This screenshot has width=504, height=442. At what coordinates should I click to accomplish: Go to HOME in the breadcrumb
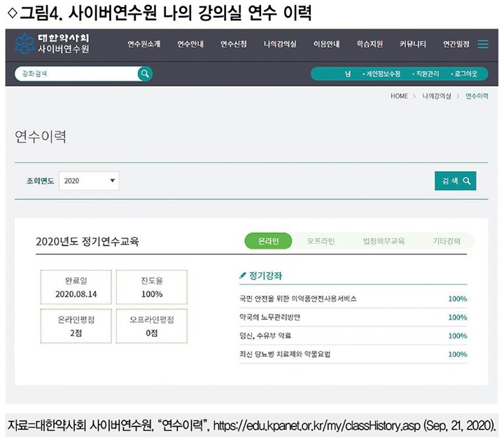pos(399,96)
